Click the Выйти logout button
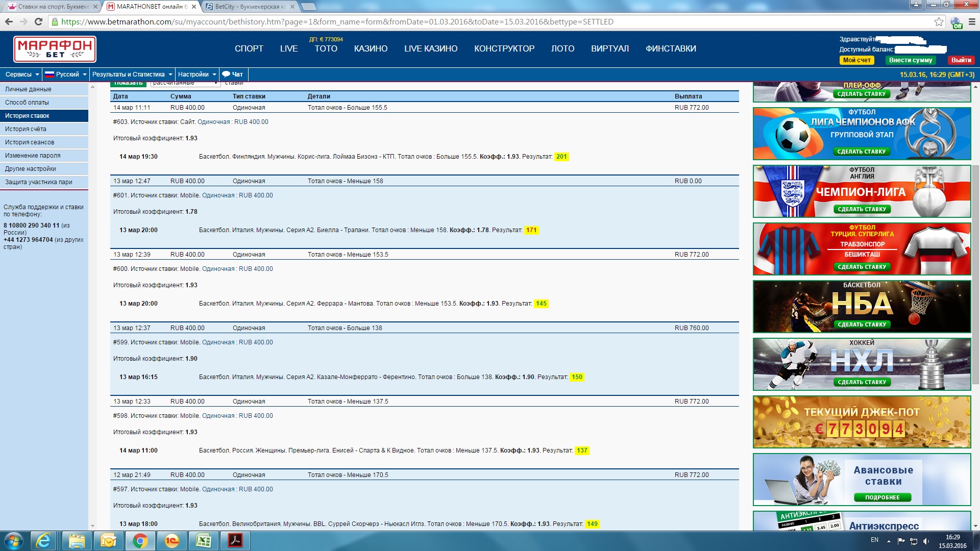Image resolution: width=980 pixels, height=551 pixels. [x=961, y=60]
